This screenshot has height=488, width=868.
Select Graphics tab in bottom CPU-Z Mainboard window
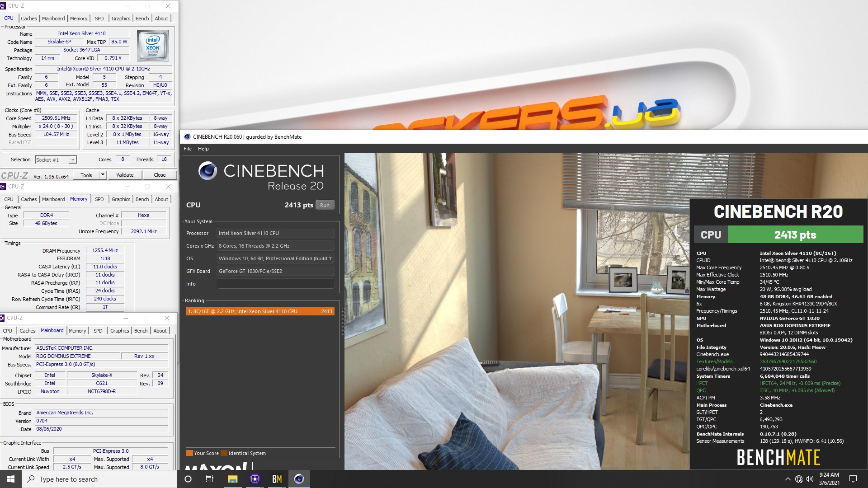tap(120, 331)
